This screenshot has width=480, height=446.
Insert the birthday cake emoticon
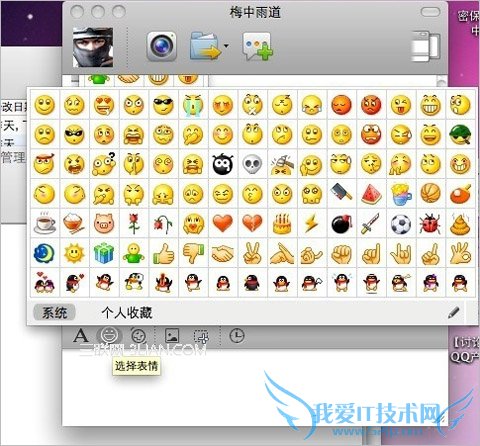point(282,223)
